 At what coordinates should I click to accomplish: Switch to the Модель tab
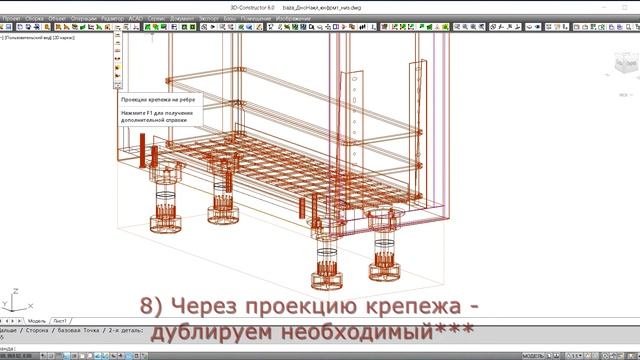(x=37, y=321)
